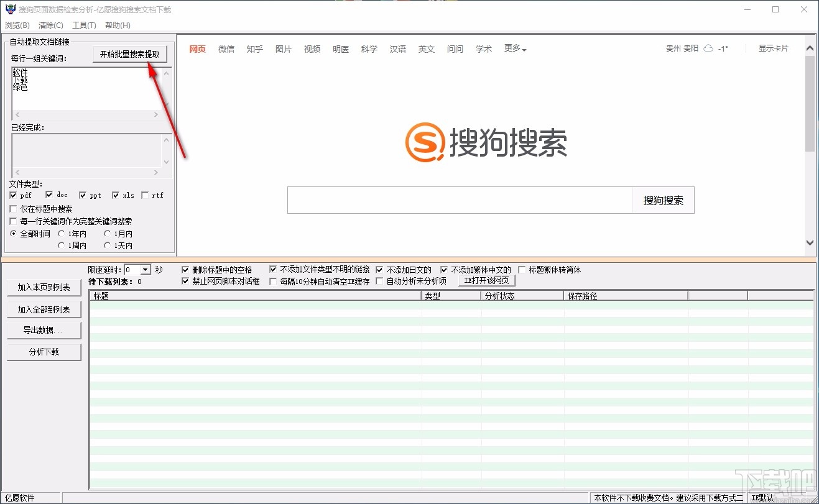Uncheck the pdf file type
This screenshot has width=819, height=504.
pyautogui.click(x=12, y=195)
